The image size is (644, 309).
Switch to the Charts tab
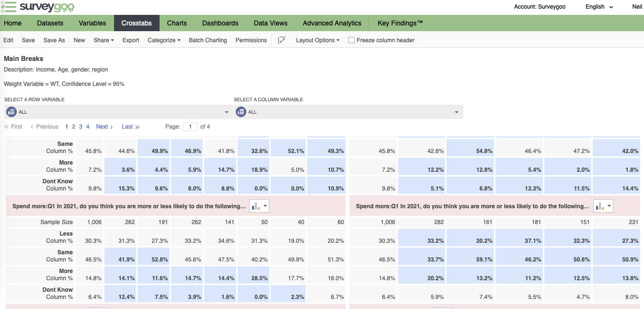pyautogui.click(x=177, y=23)
